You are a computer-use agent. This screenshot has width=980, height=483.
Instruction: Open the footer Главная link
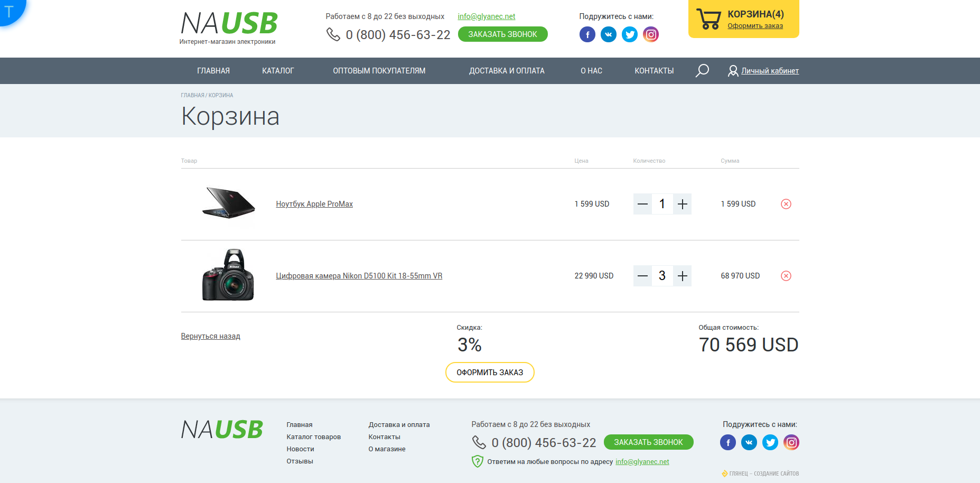pos(299,425)
